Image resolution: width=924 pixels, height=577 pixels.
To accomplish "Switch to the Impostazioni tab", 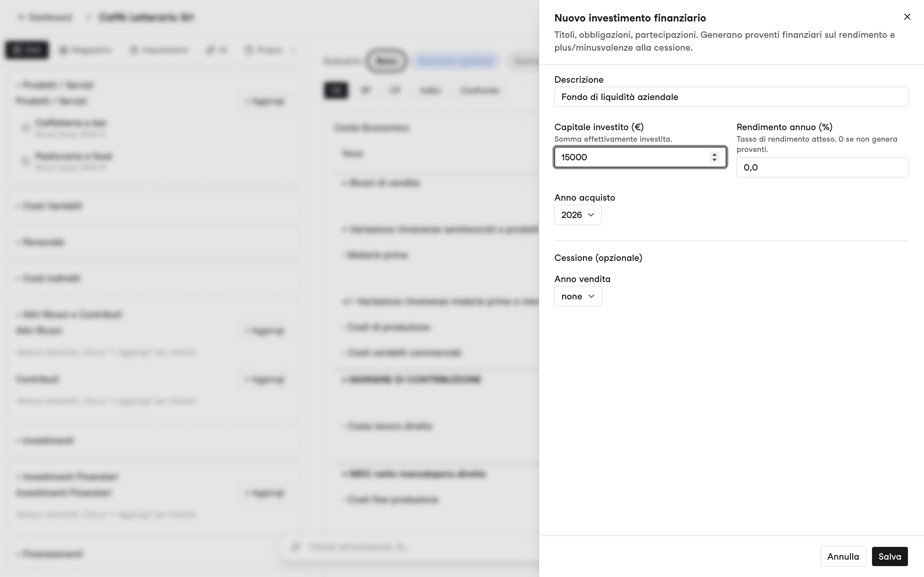I will [159, 50].
